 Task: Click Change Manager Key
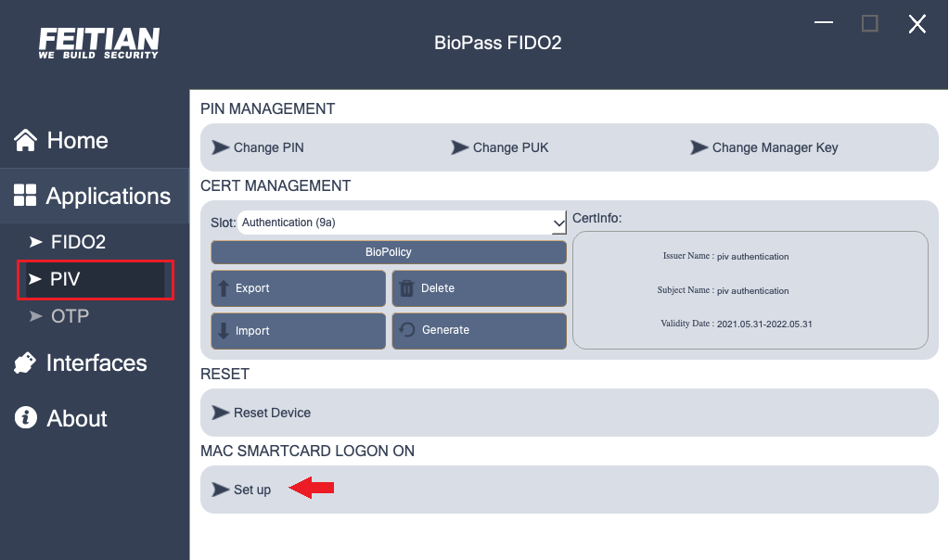[x=776, y=147]
